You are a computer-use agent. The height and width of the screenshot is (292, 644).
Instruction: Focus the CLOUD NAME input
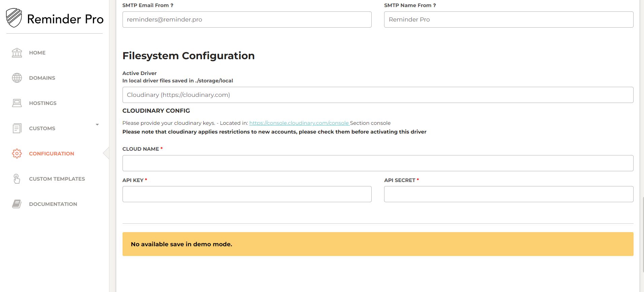(x=378, y=163)
